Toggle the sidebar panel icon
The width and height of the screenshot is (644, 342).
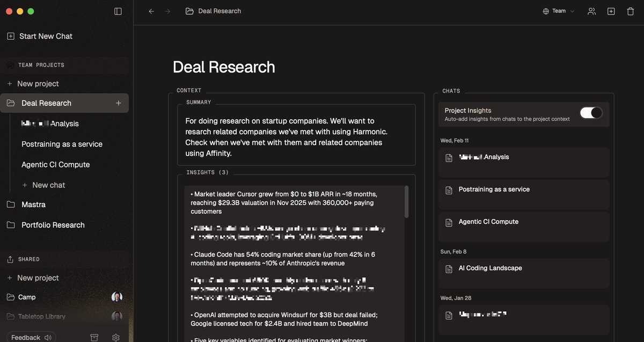[x=118, y=11]
